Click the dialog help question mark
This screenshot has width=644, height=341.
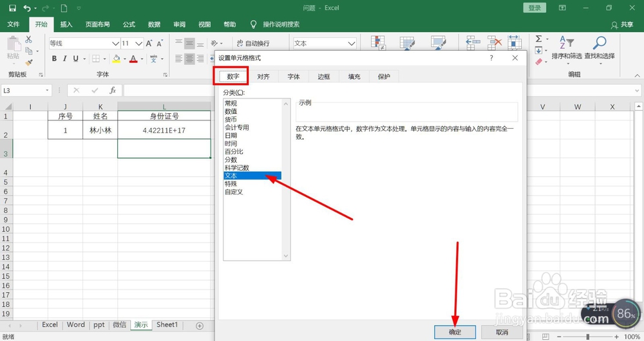click(491, 59)
